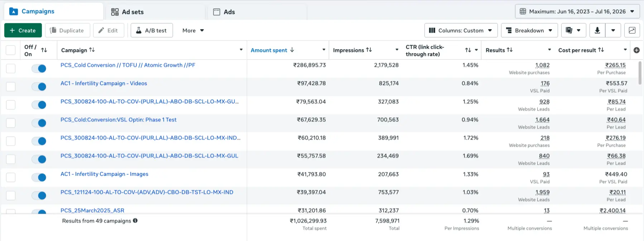The height and width of the screenshot is (241, 644).
Task: Open the PCS_25March2025_ASR campaign link
Action: tap(92, 210)
